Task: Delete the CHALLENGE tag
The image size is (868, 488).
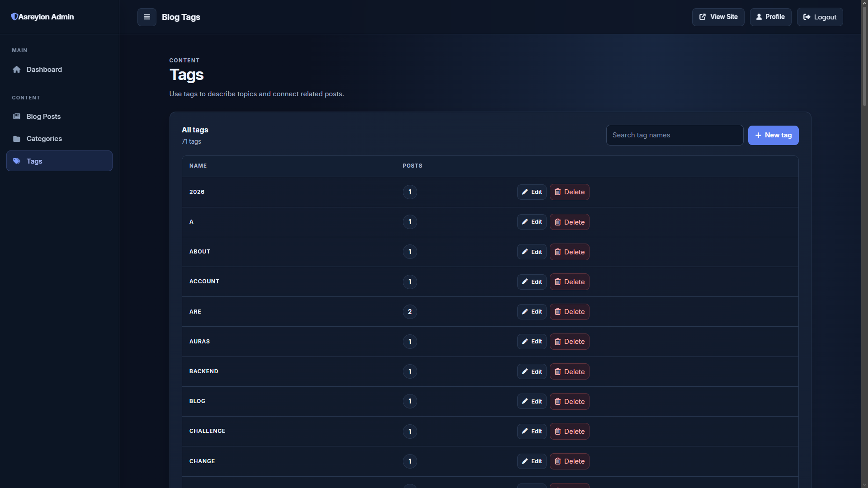Action: (x=569, y=432)
